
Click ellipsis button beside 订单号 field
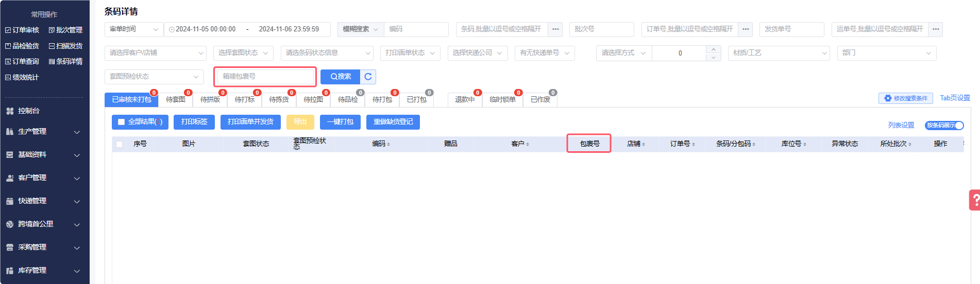(x=746, y=29)
